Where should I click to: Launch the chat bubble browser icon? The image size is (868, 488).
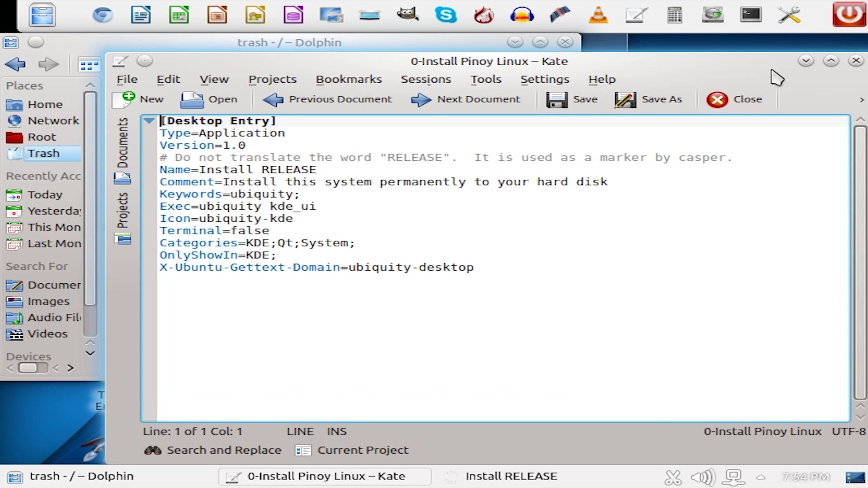coord(103,15)
